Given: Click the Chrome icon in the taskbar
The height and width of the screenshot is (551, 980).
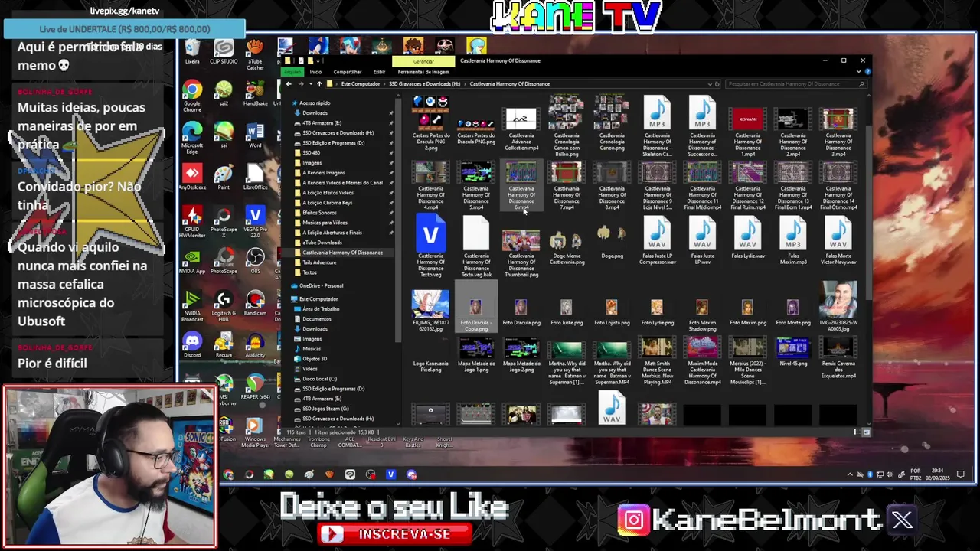Looking at the screenshot, I should pyautogui.click(x=228, y=474).
